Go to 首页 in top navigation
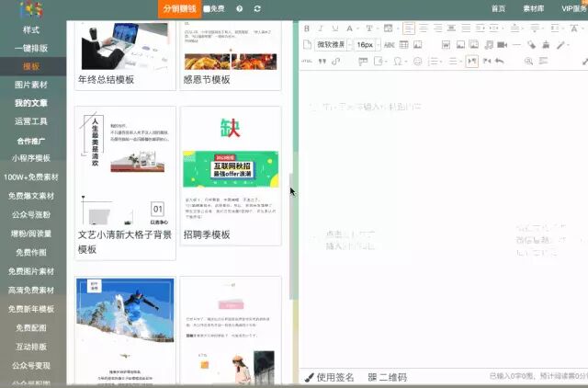 498,8
